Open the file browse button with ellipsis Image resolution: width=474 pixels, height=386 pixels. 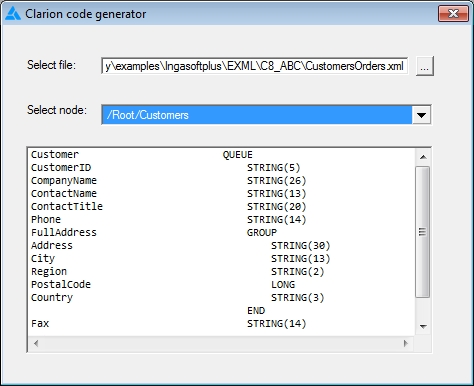click(424, 66)
